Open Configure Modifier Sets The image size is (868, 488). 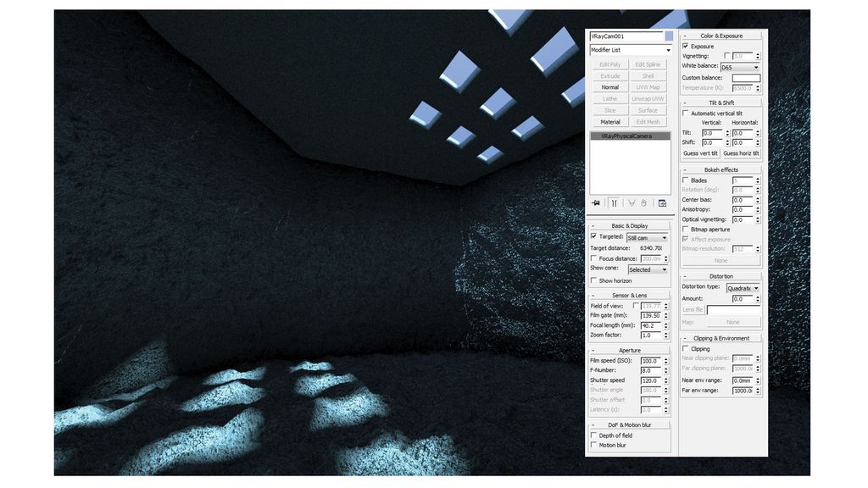tap(663, 203)
